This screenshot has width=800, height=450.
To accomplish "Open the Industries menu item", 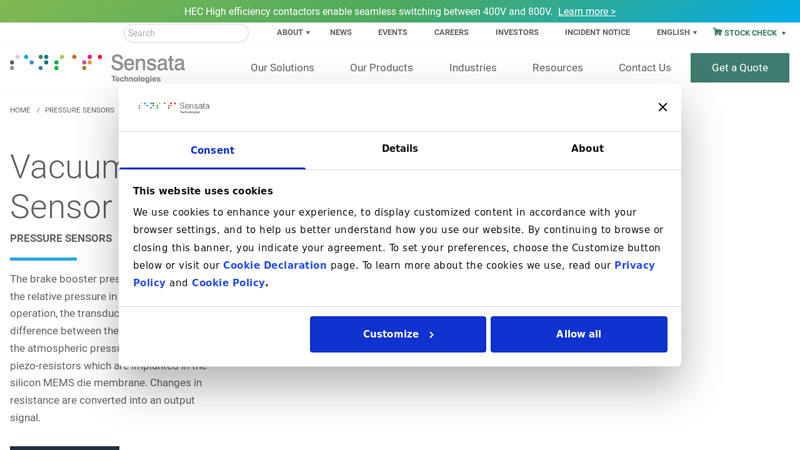I will [x=472, y=68].
